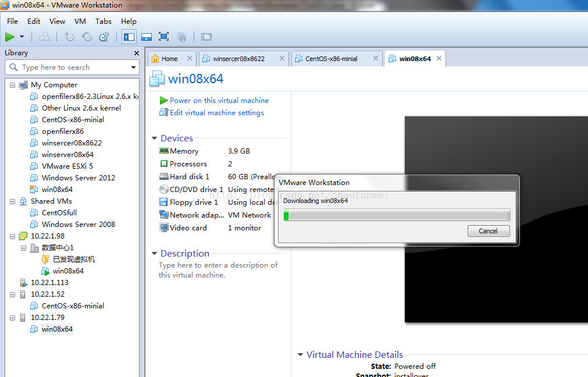Image resolution: width=588 pixels, height=377 pixels.
Task: Select CentOSfull under Shared VMs
Action: (x=54, y=213)
